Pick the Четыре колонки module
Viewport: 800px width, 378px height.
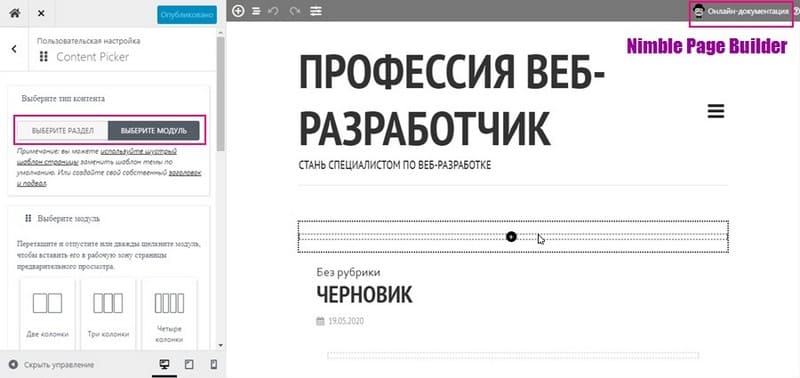click(x=169, y=313)
